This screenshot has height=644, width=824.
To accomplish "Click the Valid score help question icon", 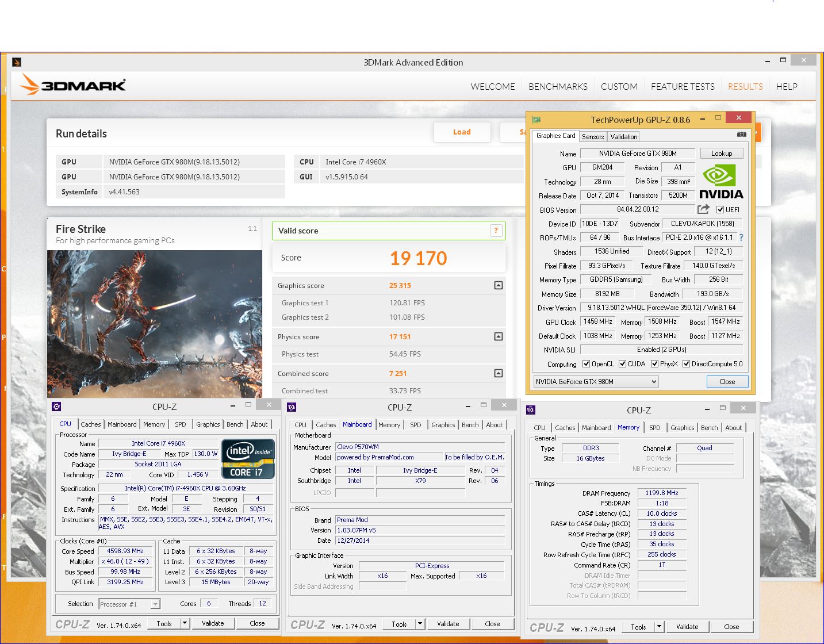I will tap(496, 231).
